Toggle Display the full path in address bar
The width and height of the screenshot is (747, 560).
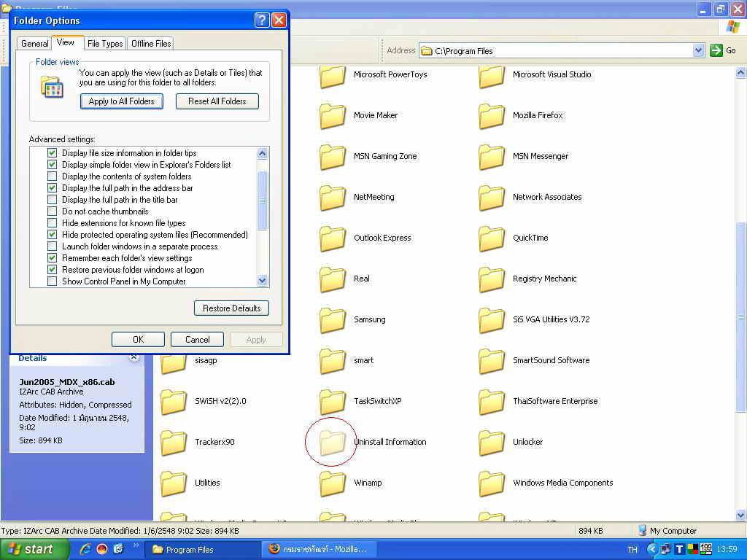(52, 188)
